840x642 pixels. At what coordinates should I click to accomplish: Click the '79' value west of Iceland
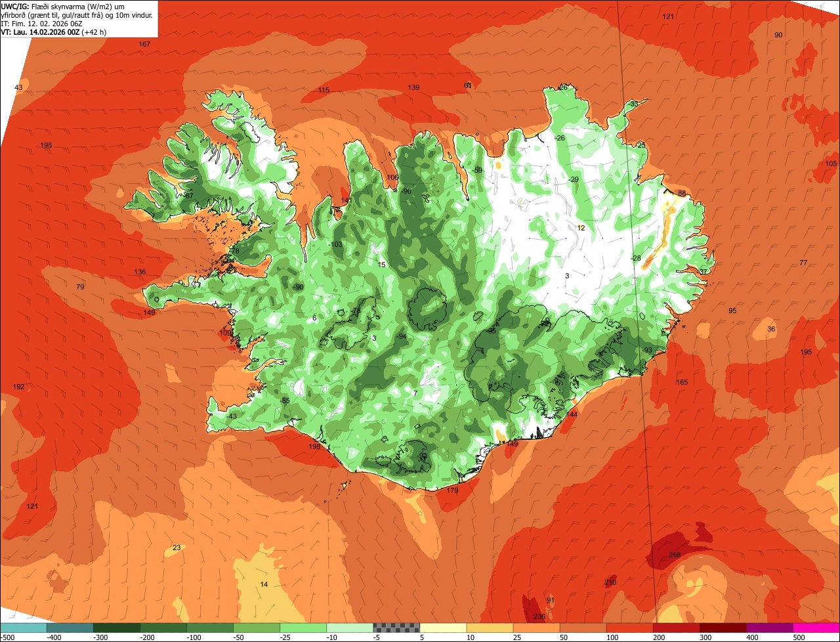point(80,287)
